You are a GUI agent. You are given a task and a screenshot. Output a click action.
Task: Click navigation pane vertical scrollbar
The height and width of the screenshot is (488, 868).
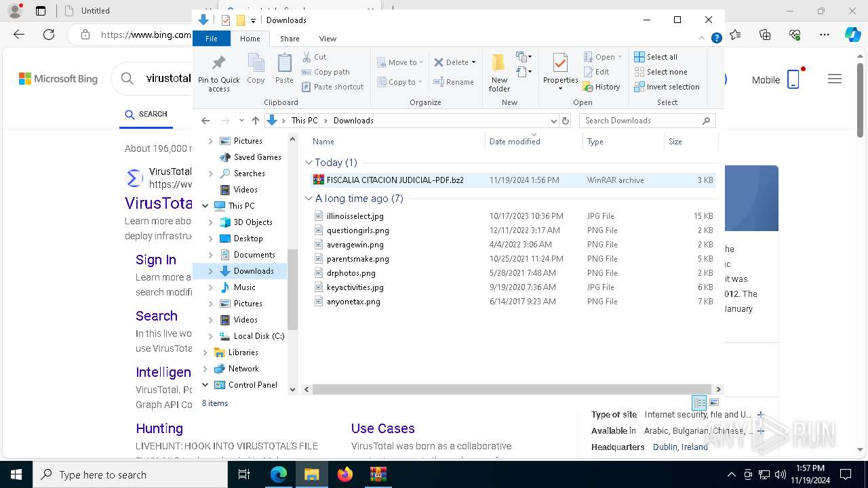pos(293,289)
